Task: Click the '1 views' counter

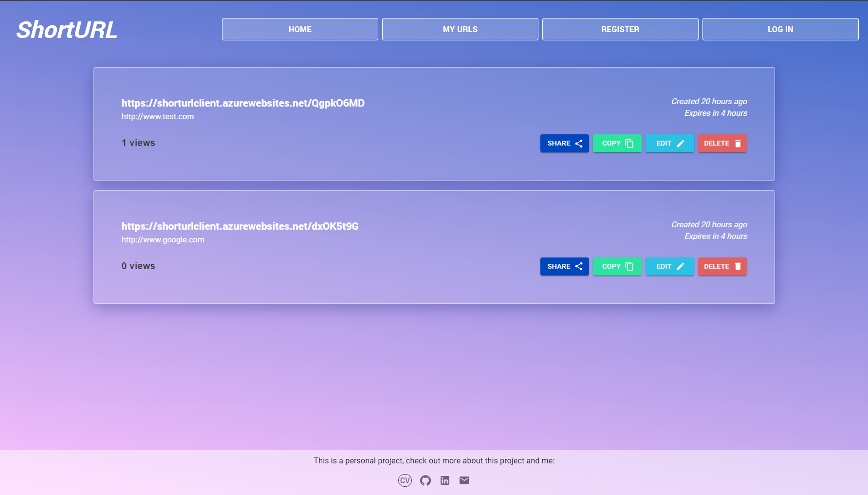Action: pos(138,143)
